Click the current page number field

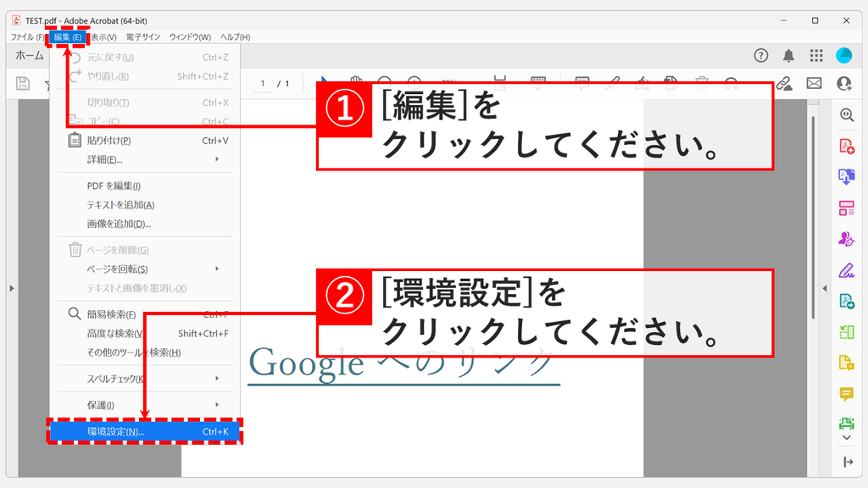tap(263, 84)
